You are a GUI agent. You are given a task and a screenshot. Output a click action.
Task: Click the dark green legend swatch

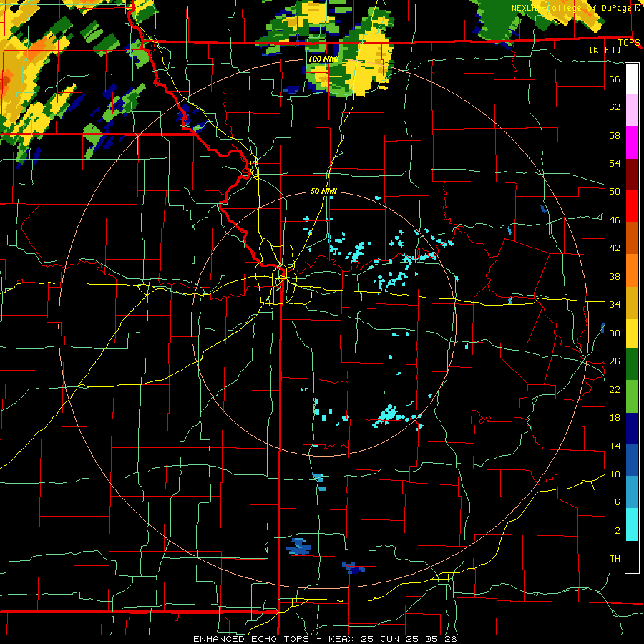click(632, 364)
